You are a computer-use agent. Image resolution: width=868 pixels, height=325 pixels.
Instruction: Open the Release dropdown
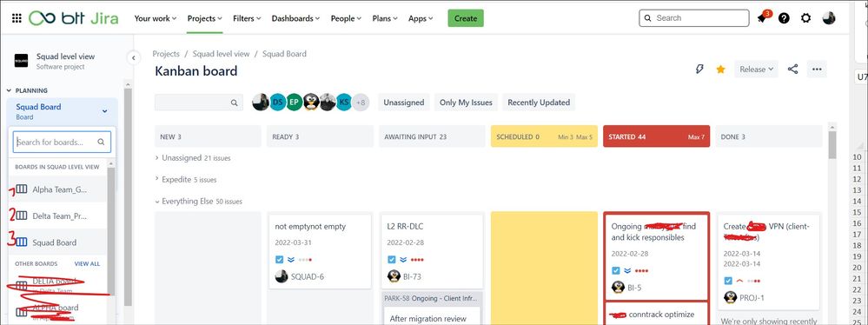coord(756,70)
